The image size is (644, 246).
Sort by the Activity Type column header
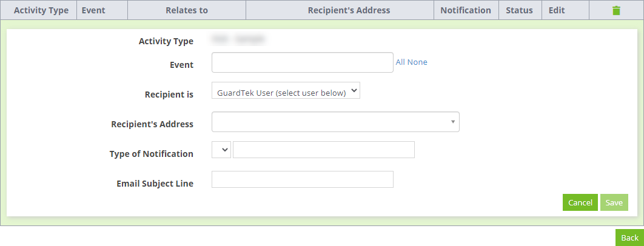coord(41,10)
